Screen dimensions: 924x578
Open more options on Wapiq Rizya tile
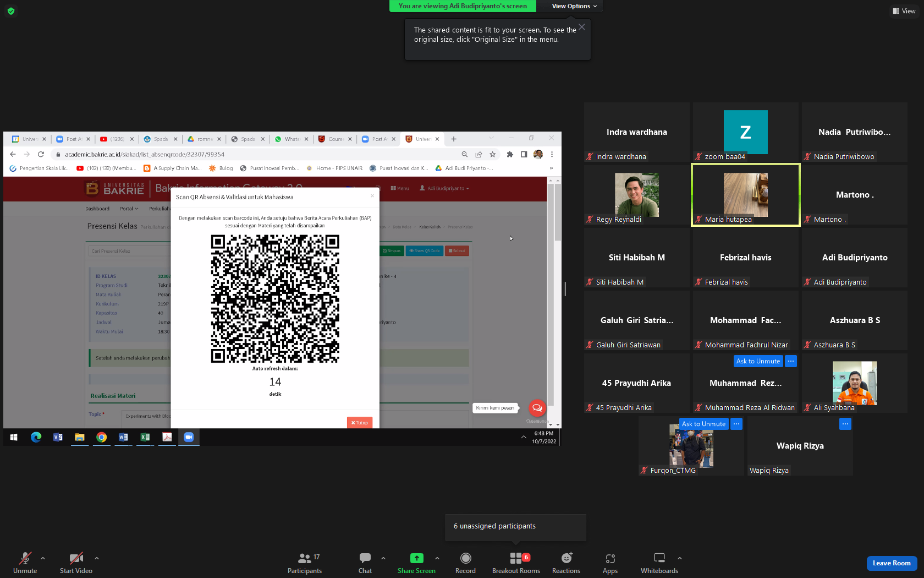click(845, 424)
